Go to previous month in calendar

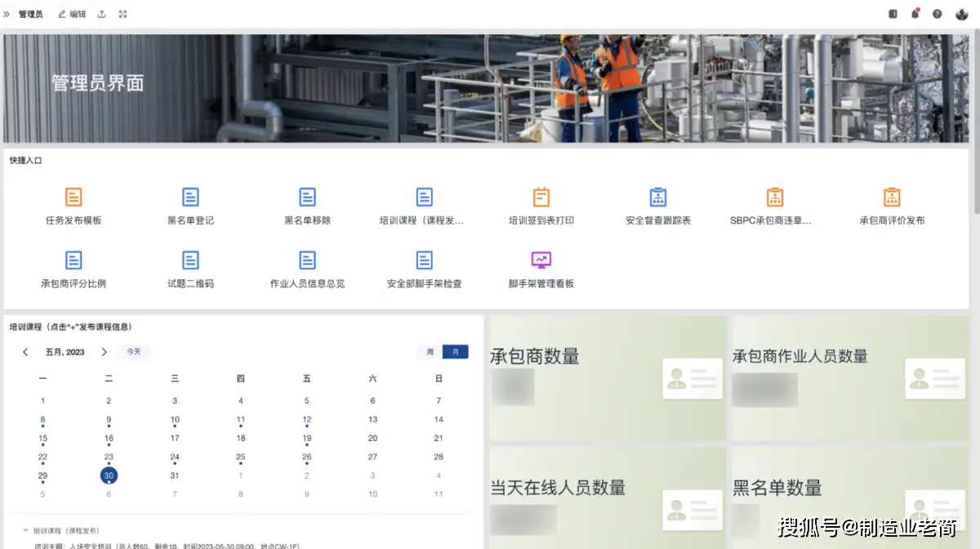25,352
